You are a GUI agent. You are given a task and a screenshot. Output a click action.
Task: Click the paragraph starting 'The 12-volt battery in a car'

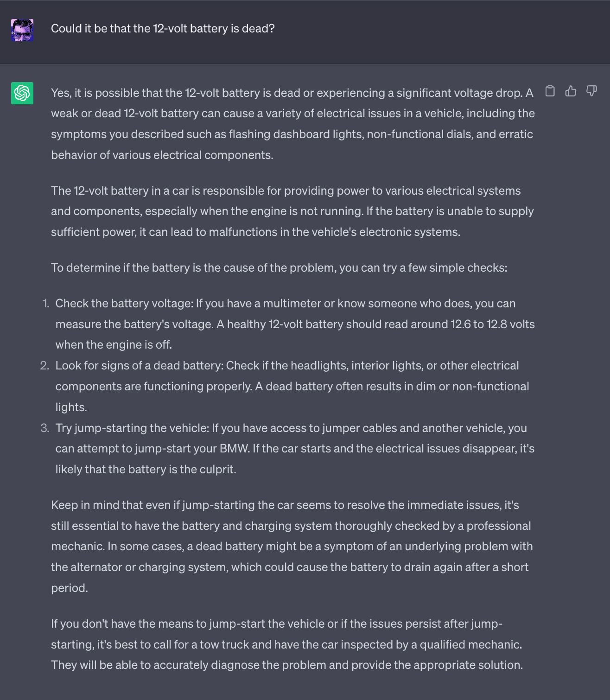tap(292, 211)
